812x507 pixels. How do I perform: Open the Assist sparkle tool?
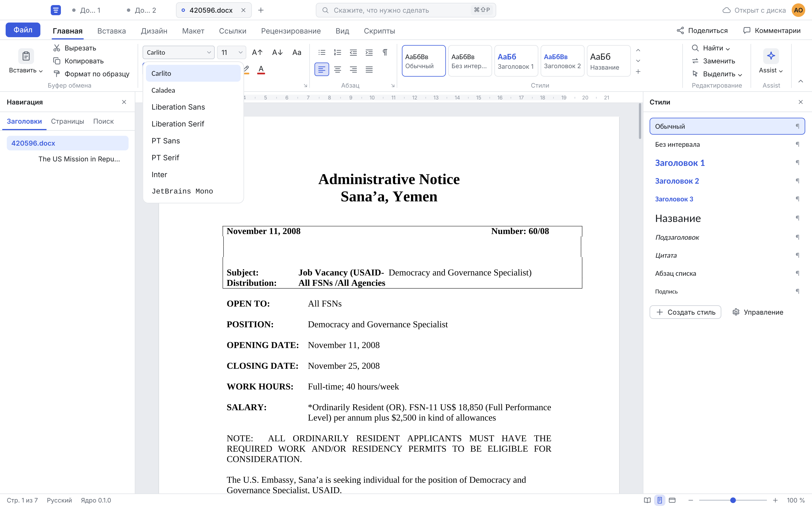click(x=771, y=56)
